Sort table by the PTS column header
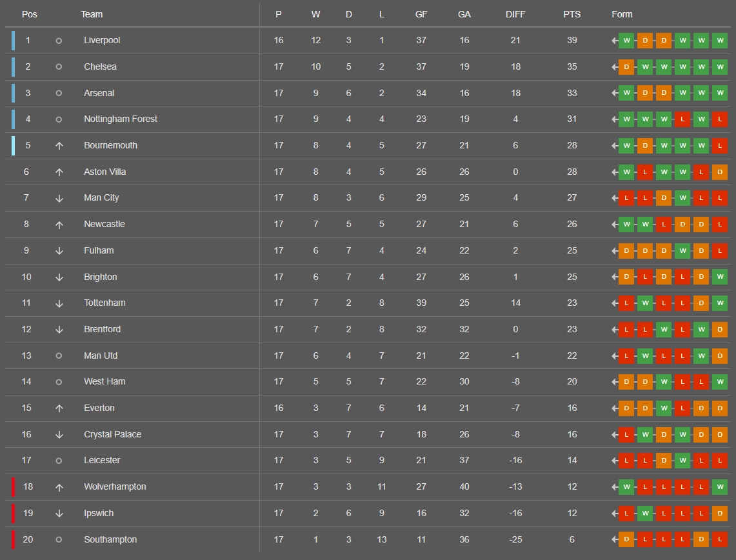This screenshot has width=736, height=560. [x=572, y=15]
